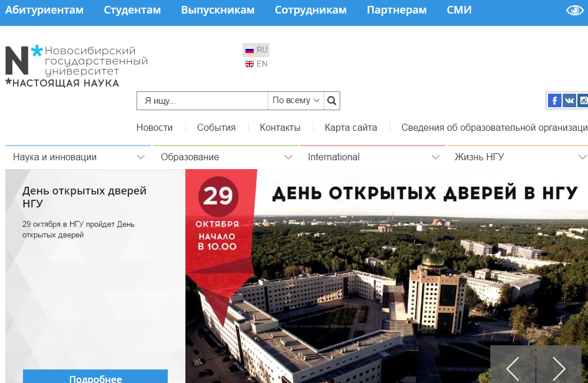Open the 'Студентам' top menu item
588x383 pixels.
(132, 11)
